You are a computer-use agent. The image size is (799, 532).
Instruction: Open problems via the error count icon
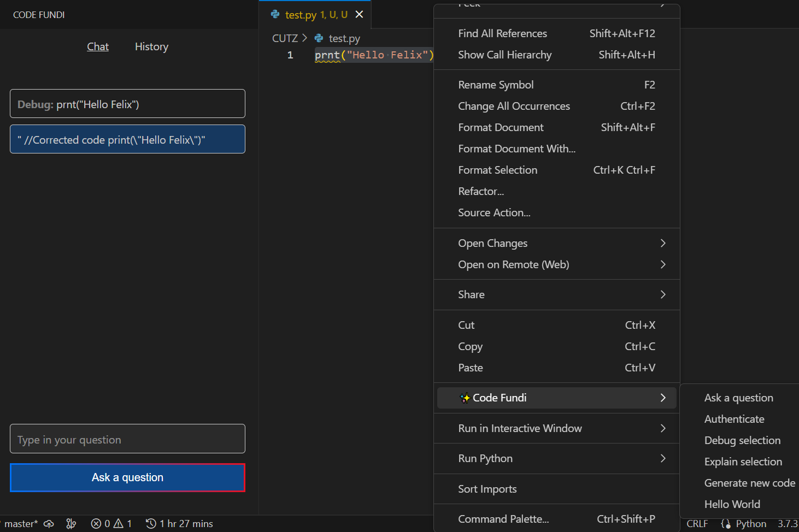tap(96, 524)
